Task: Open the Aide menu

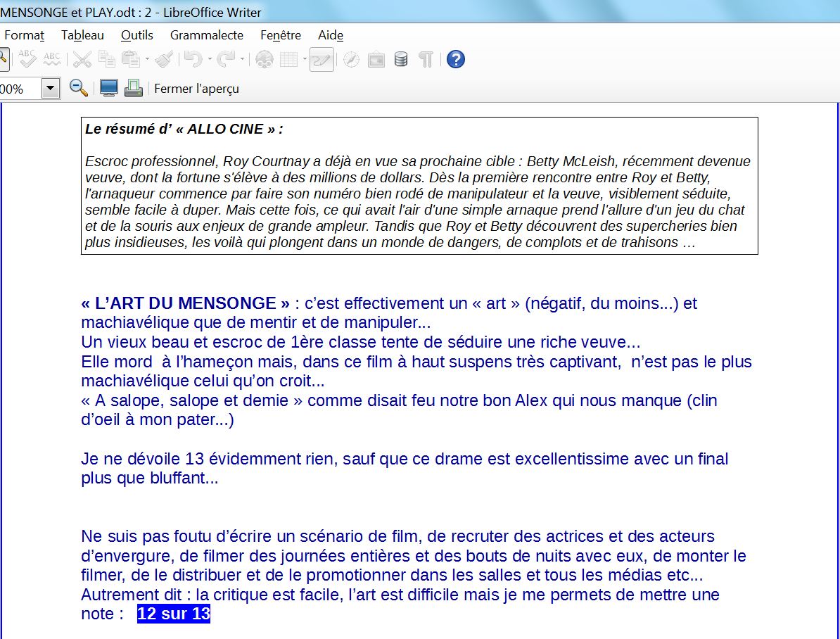Action: pos(331,35)
